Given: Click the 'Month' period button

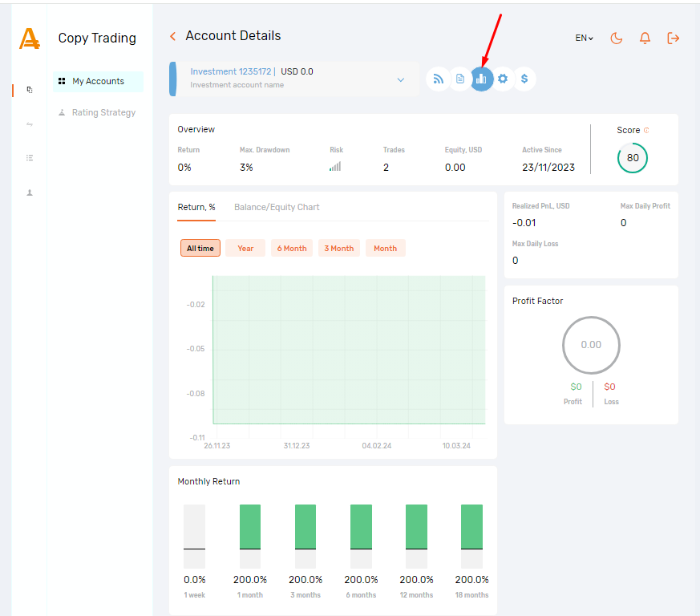Looking at the screenshot, I should coord(385,249).
